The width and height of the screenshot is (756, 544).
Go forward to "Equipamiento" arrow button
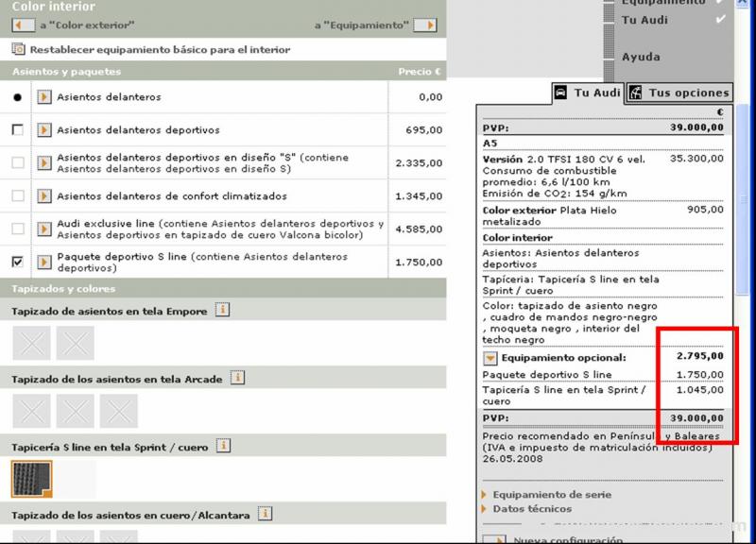[425, 25]
